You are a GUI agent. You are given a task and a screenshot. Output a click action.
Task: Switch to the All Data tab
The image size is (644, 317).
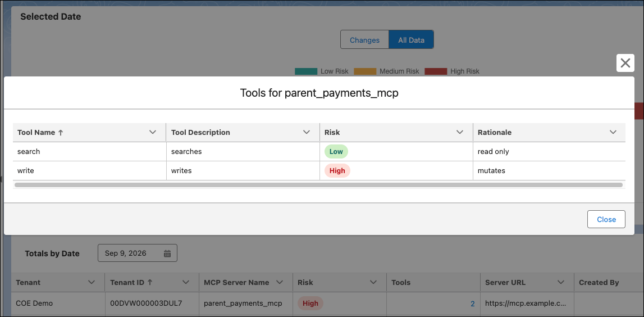411,40
